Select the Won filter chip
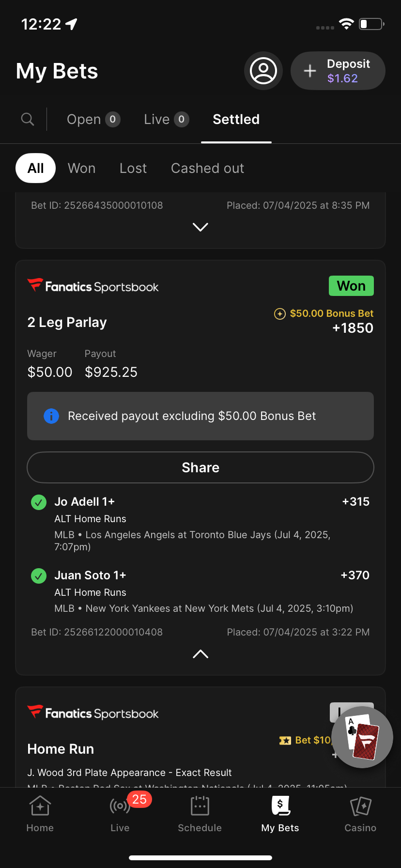The height and width of the screenshot is (868, 401). tap(81, 168)
